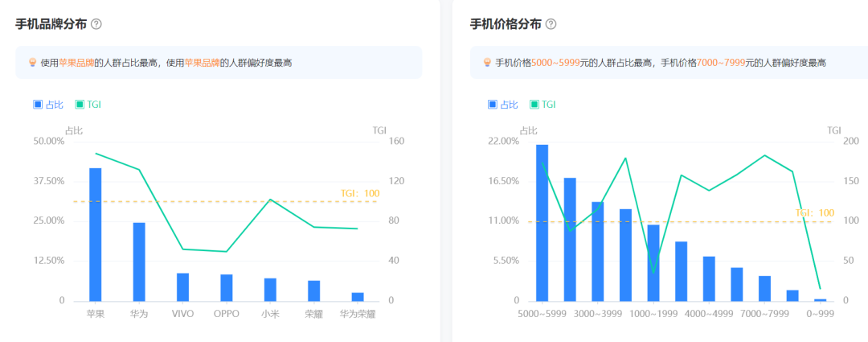Viewport: 868px width, 342px height.
Task: Click orange 5000~5999 text in price banner
Action: coord(556,64)
